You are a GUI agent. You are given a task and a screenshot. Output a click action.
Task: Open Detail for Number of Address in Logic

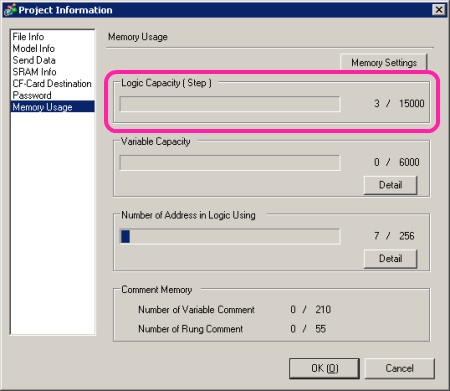pyautogui.click(x=390, y=259)
